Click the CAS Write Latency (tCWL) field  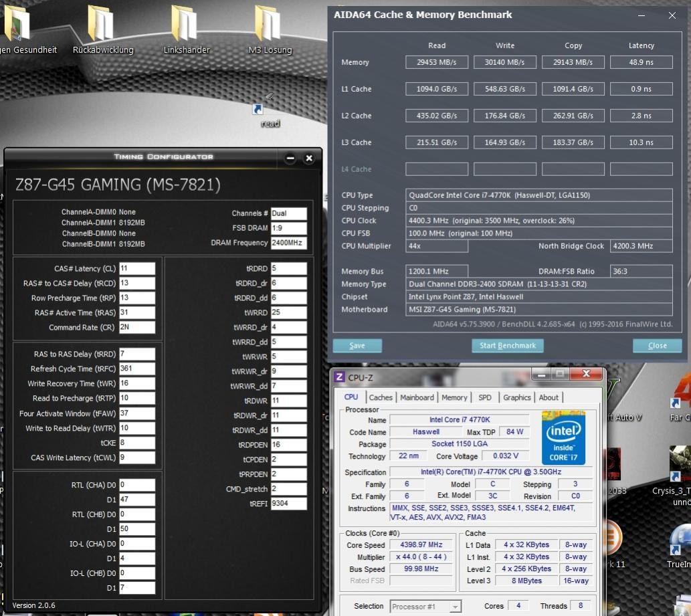pos(137,457)
